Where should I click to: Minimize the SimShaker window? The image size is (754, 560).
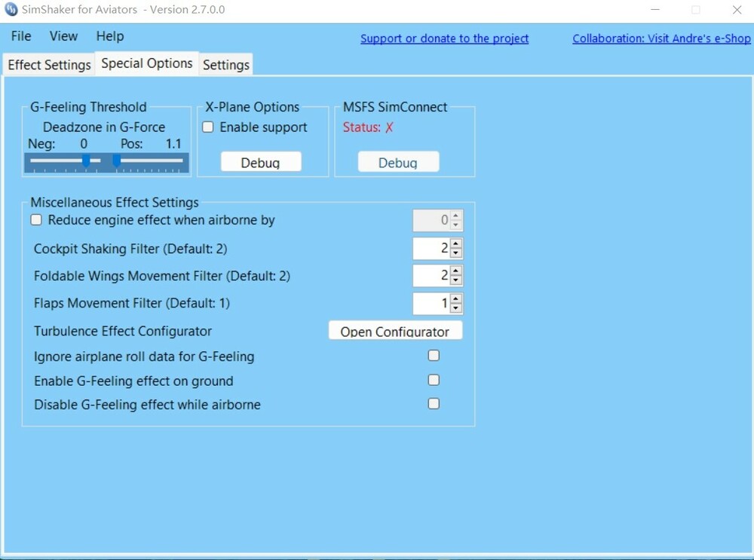click(655, 10)
